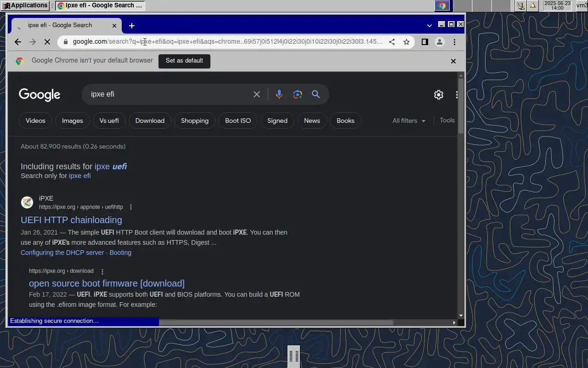The height and width of the screenshot is (368, 588).
Task: Open options for UEFI HTTP chainloading result
Action: pyautogui.click(x=131, y=207)
